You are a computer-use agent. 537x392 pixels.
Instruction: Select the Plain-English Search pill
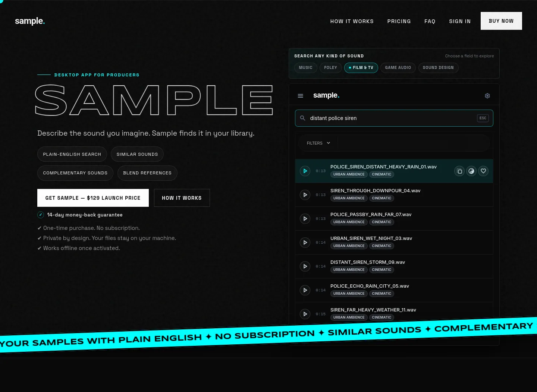tap(72, 154)
